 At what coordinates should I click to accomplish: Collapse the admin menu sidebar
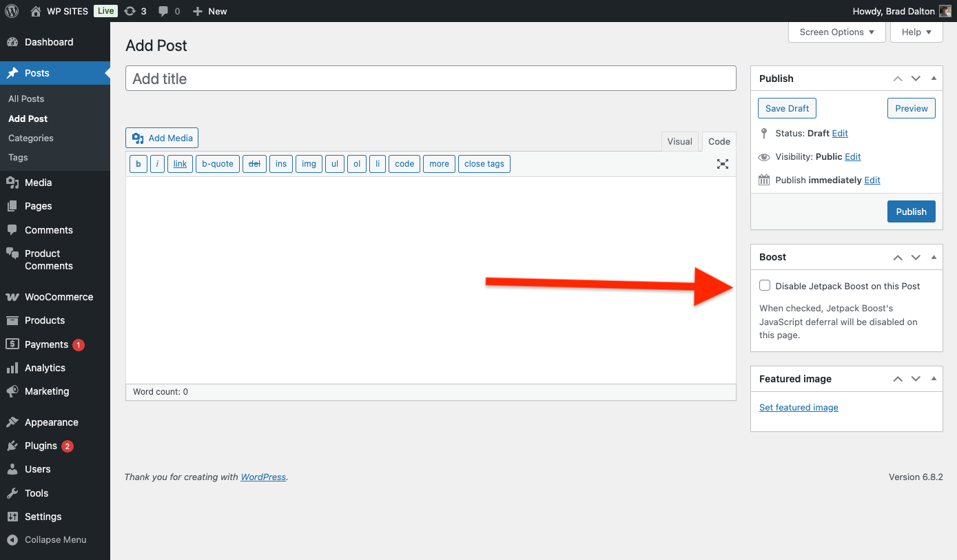pos(47,540)
